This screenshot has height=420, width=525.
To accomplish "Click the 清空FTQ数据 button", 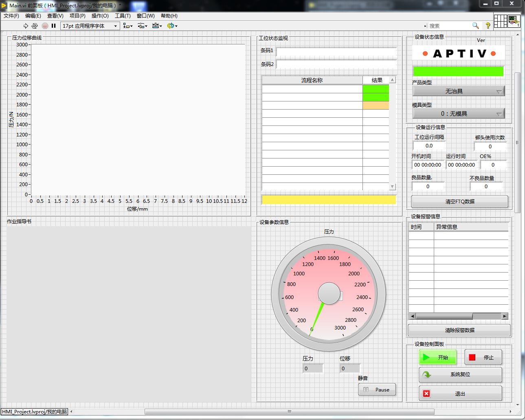I will (x=460, y=201).
